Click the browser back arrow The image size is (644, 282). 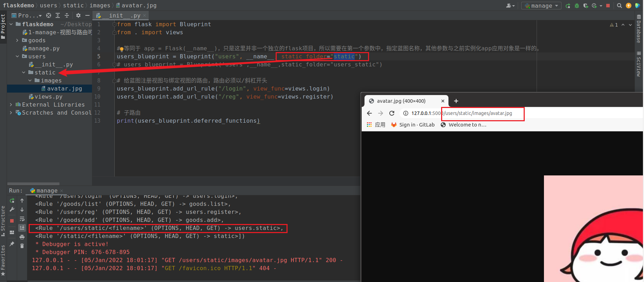(x=369, y=113)
